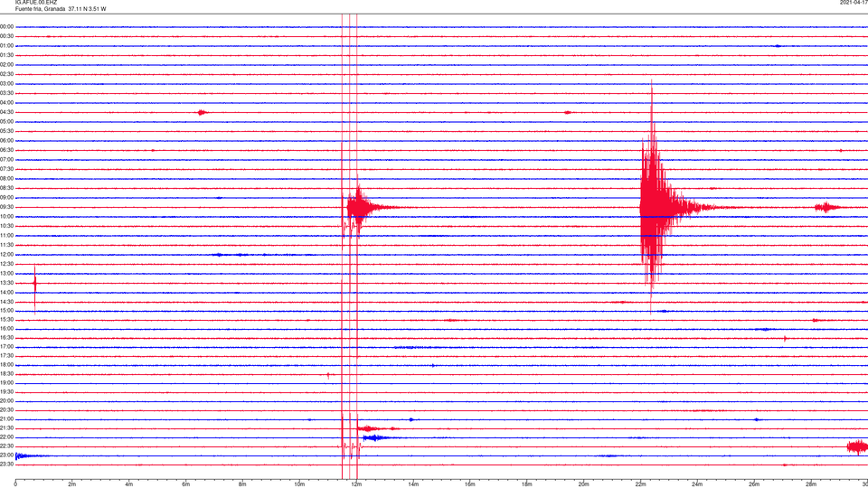868x488 pixels.
Task: Select the 07:00 time label
Action: (6, 160)
